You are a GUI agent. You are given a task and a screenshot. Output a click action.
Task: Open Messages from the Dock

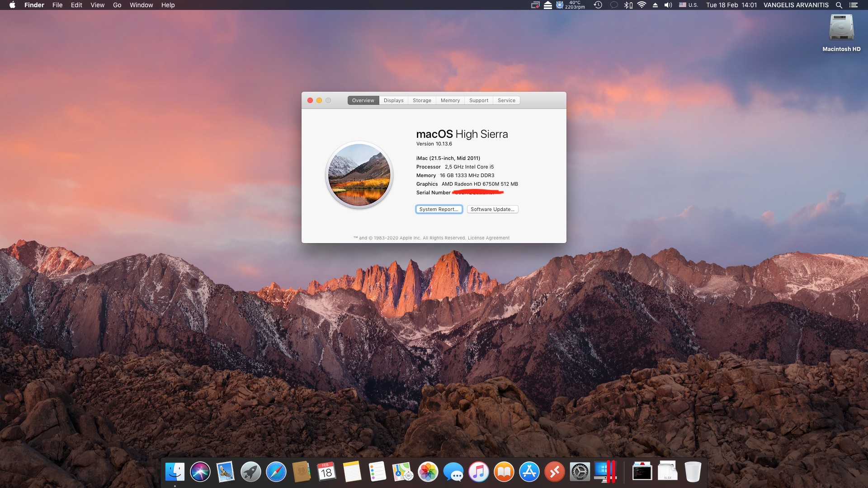coord(453,472)
